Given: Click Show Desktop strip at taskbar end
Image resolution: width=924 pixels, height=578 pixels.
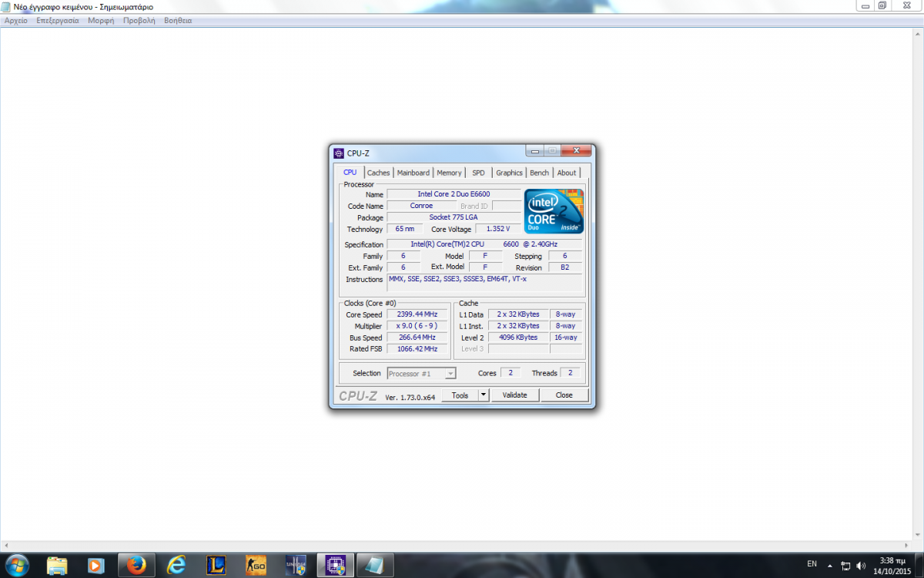Looking at the screenshot, I should tap(919, 565).
